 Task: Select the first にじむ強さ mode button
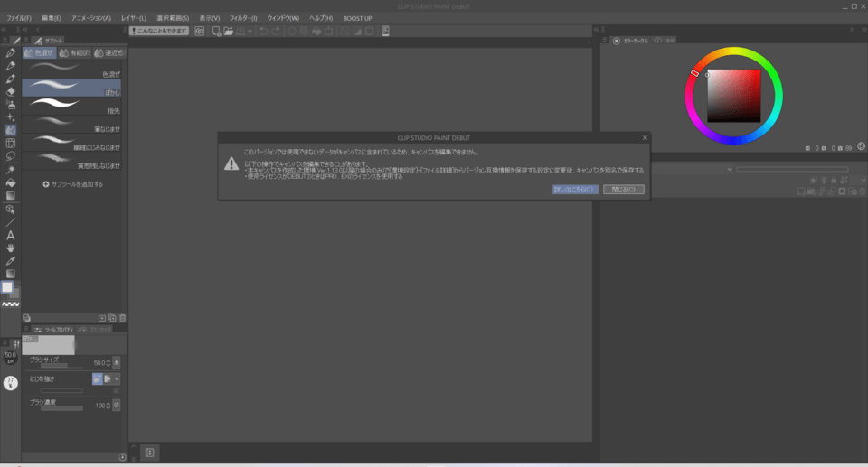pyautogui.click(x=97, y=379)
